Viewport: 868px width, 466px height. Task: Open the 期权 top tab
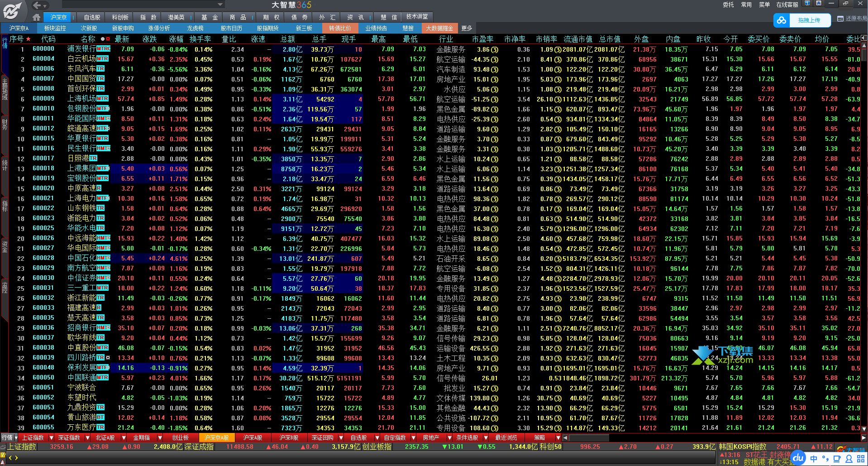(271, 17)
